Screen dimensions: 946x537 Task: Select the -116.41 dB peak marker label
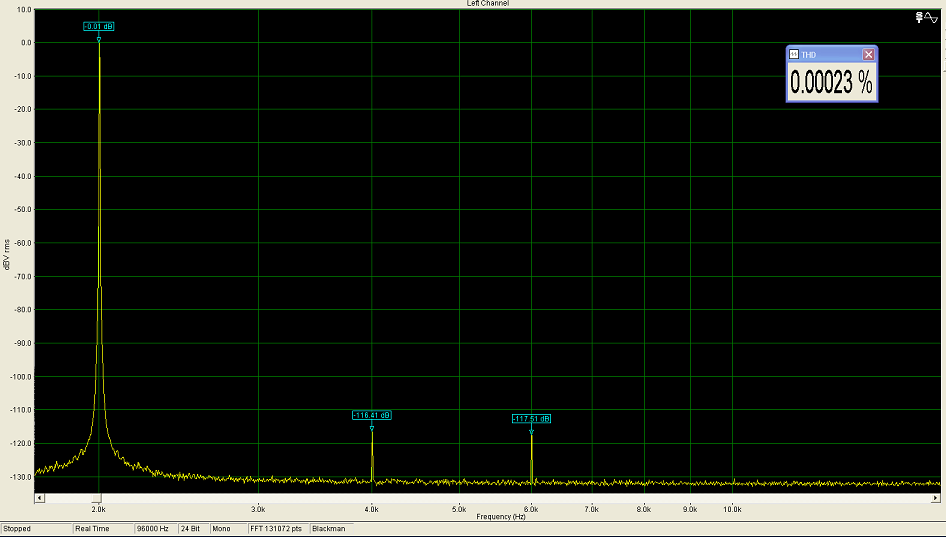point(372,415)
